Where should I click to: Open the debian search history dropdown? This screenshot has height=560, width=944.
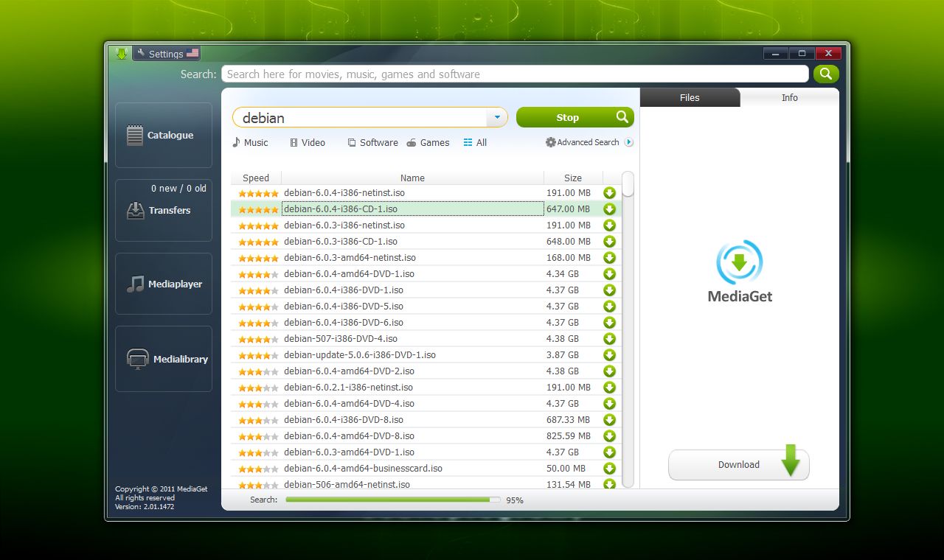497,117
